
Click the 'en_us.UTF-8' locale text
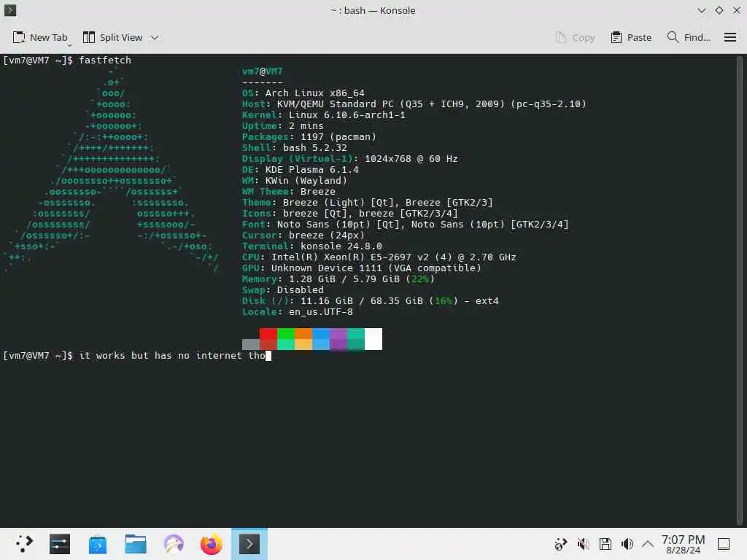tap(321, 312)
